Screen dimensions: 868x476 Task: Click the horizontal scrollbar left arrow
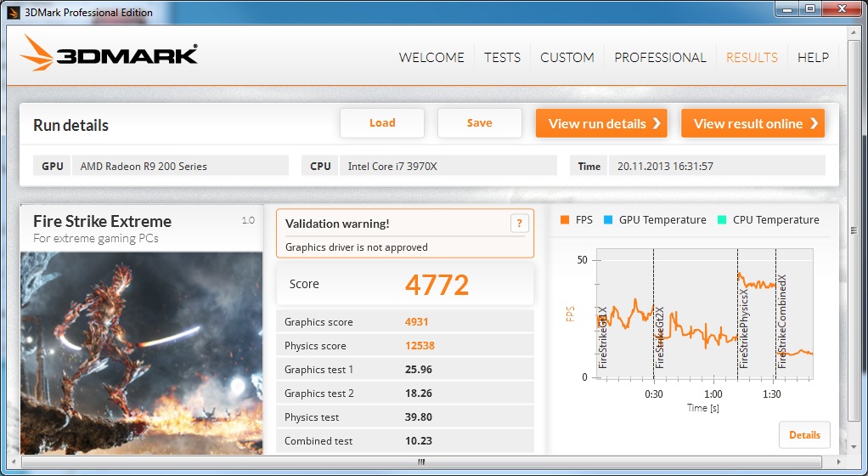click(14, 462)
